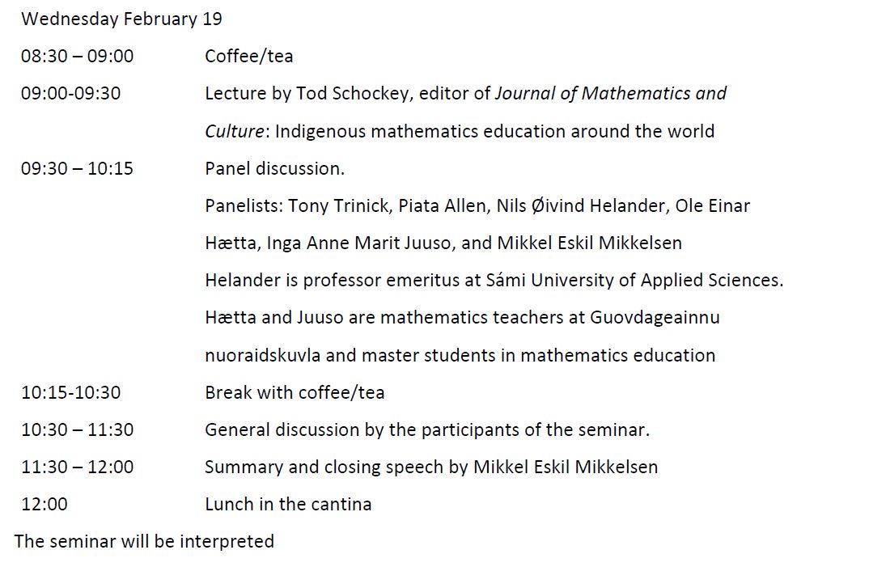886x588 pixels.
Task: Click the "Coffee/tea" agenda item
Action: [248, 56]
